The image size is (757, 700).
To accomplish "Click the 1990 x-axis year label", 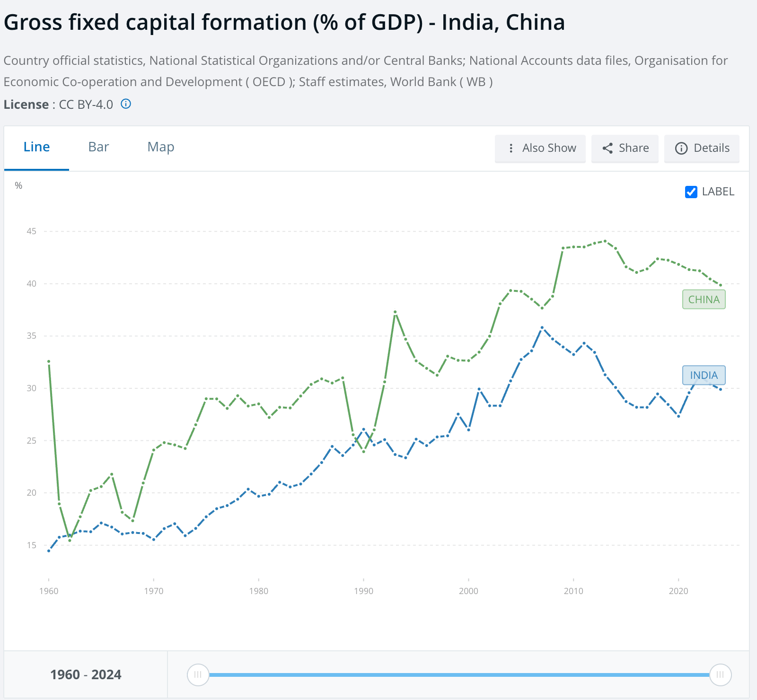I will [x=363, y=591].
